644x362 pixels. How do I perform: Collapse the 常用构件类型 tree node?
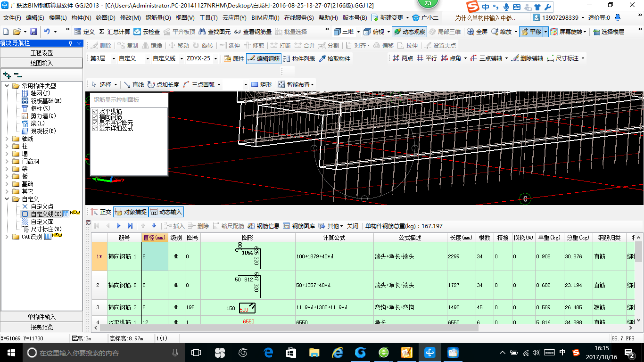pyautogui.click(x=7, y=86)
